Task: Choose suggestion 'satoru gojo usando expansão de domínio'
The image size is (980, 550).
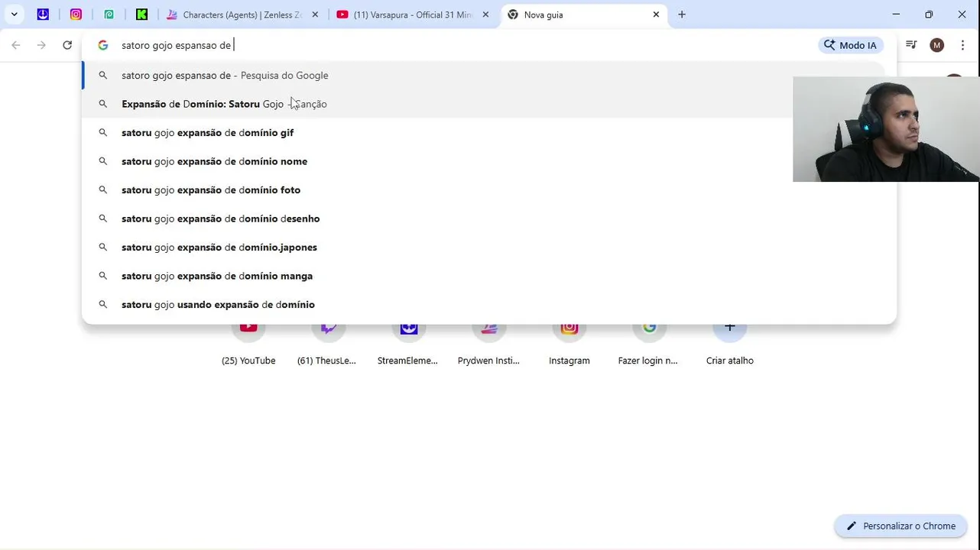Action: click(x=489, y=305)
